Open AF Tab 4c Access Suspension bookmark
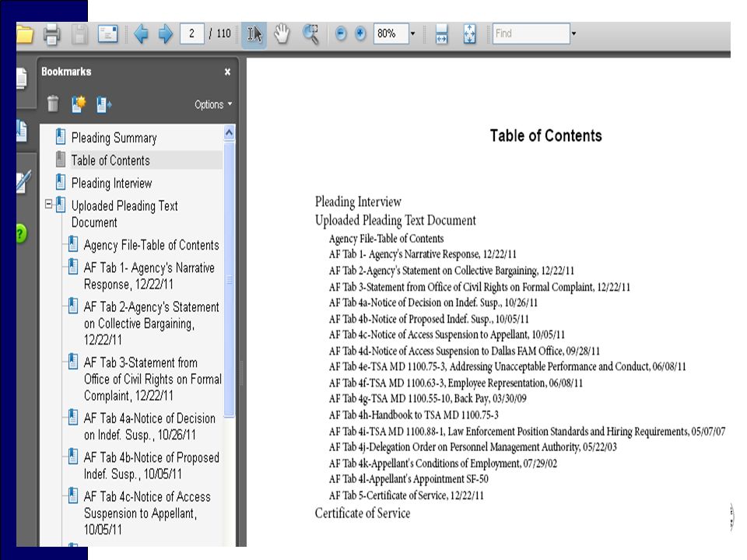This screenshot has height=560, width=747. click(x=147, y=513)
